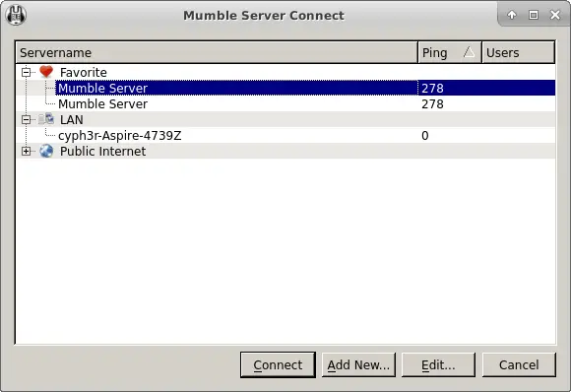
Task: Collapse the Favorite group
Action: tap(26, 72)
